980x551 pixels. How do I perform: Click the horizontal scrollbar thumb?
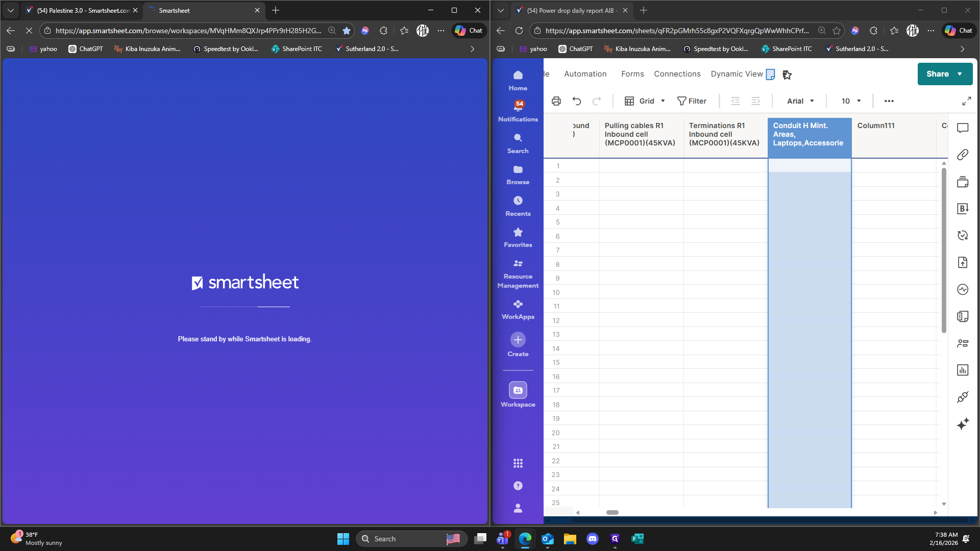pyautogui.click(x=612, y=512)
